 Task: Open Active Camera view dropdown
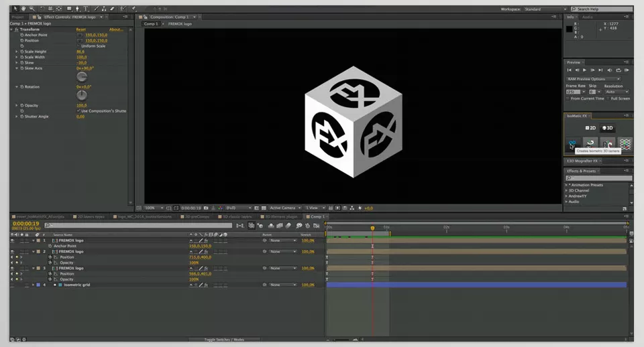[286, 208]
